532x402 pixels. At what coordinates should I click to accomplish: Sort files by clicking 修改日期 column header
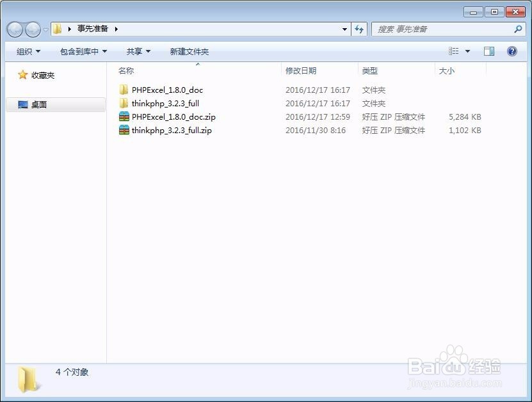(x=300, y=70)
